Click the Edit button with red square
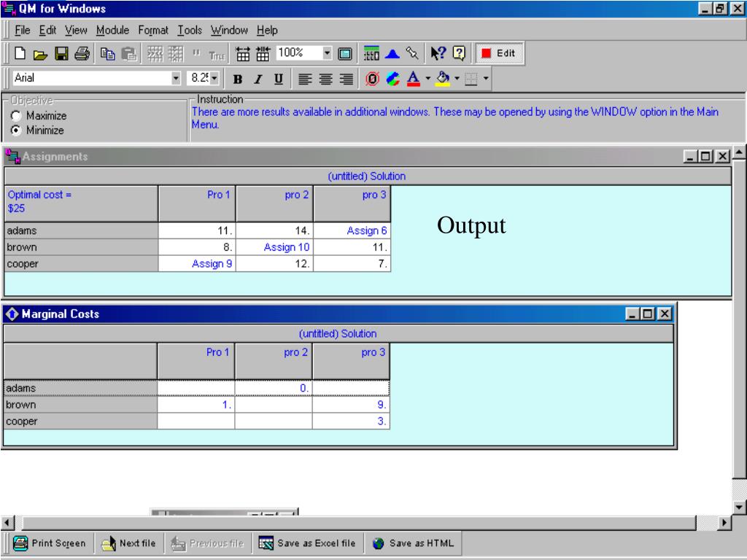 coord(499,53)
